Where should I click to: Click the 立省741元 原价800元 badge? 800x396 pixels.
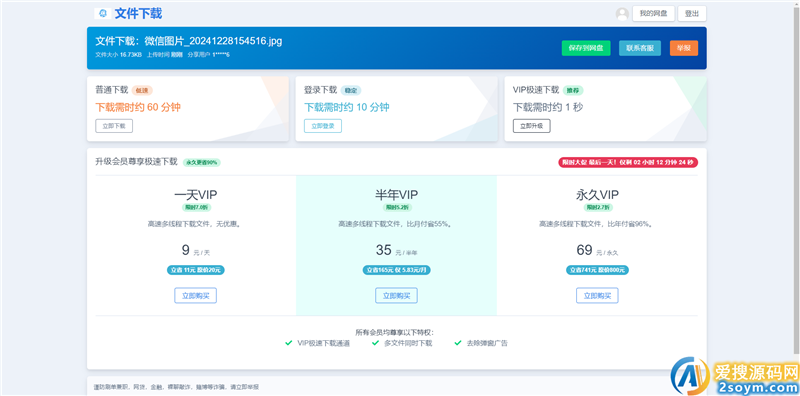tap(597, 270)
